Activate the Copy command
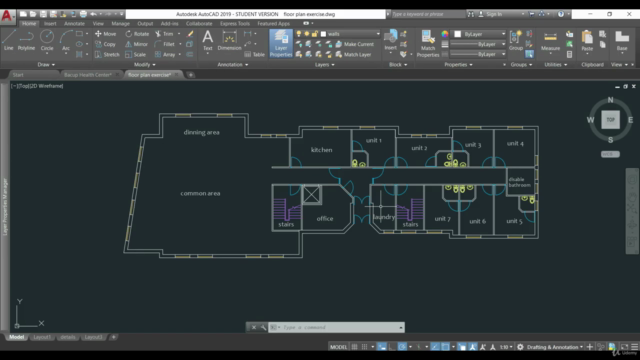The image size is (640, 360). [106, 44]
